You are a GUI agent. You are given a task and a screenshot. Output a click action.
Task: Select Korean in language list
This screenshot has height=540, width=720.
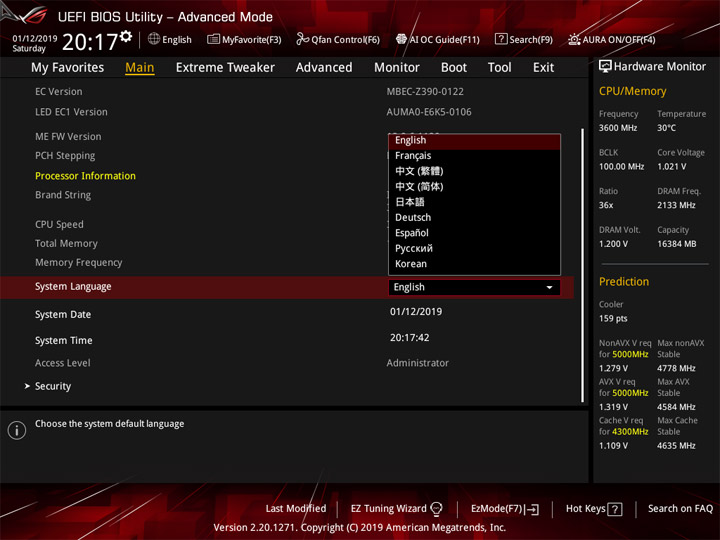(474, 264)
